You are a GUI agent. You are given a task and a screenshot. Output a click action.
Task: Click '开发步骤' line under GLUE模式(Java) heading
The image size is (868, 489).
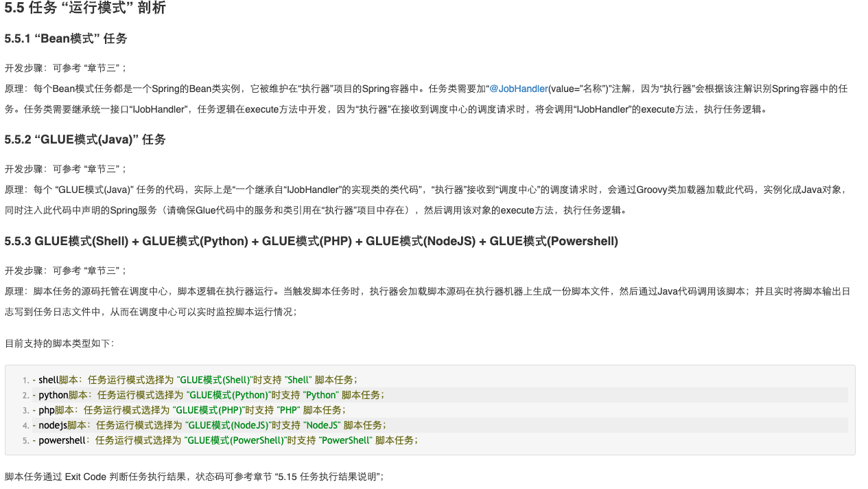tap(66, 169)
